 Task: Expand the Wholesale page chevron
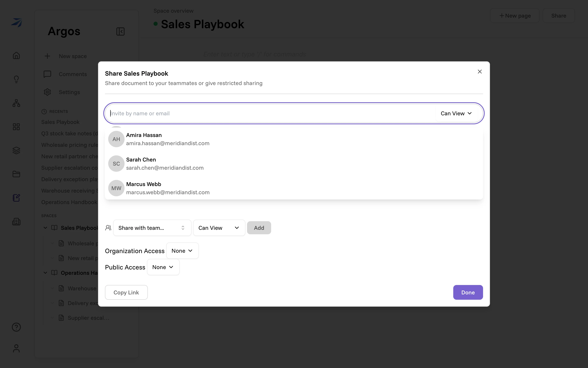[x=52, y=243]
